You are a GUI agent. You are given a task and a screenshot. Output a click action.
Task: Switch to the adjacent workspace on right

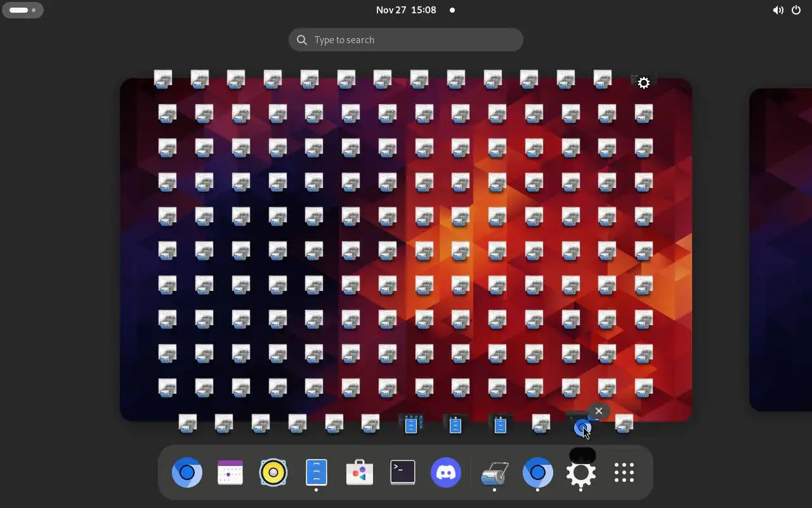(780, 250)
